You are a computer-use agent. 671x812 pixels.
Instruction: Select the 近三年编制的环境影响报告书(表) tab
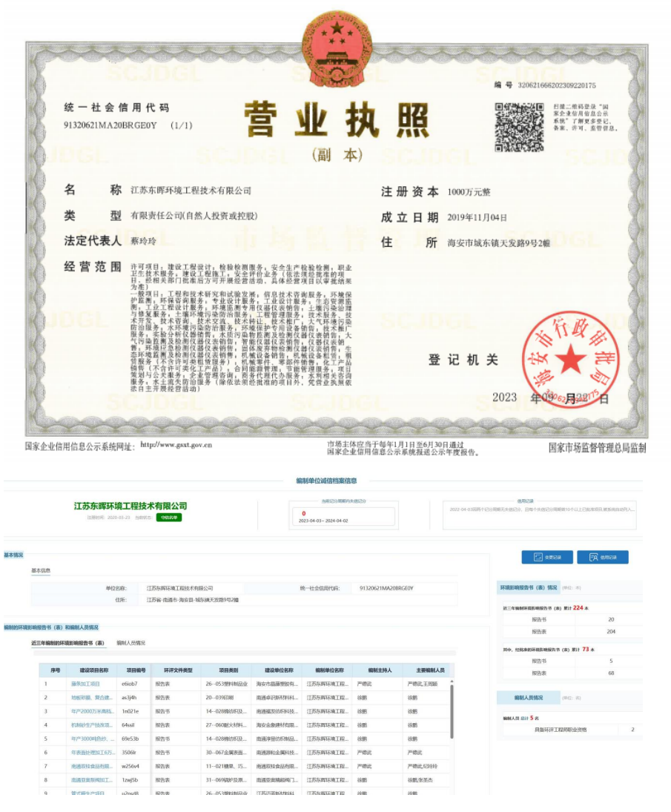tap(68, 643)
